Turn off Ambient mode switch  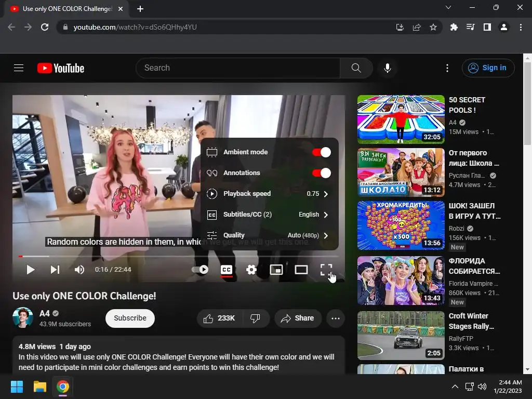coord(321,152)
